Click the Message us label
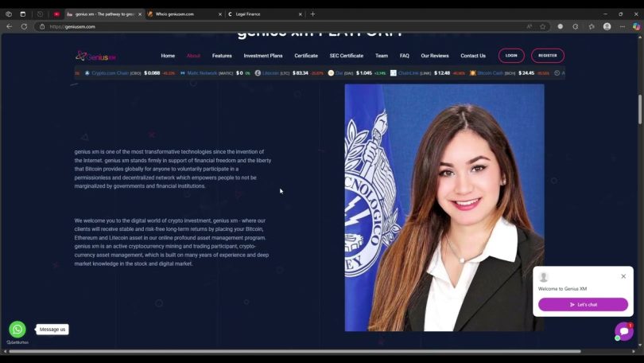644x363 pixels. [x=52, y=330]
